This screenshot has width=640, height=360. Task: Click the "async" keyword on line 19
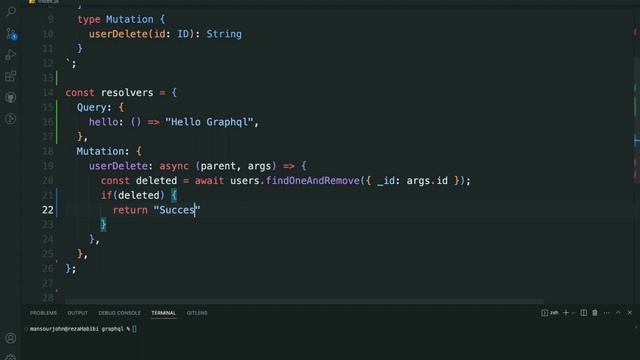pos(174,166)
